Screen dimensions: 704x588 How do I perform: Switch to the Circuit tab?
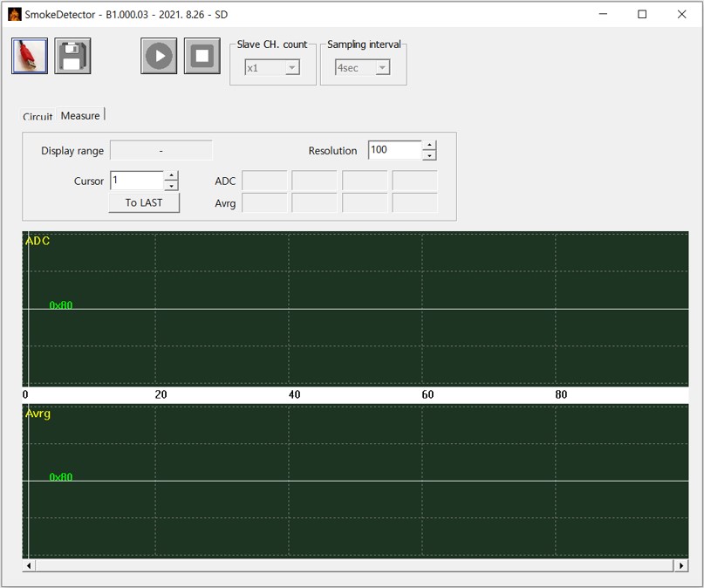38,117
